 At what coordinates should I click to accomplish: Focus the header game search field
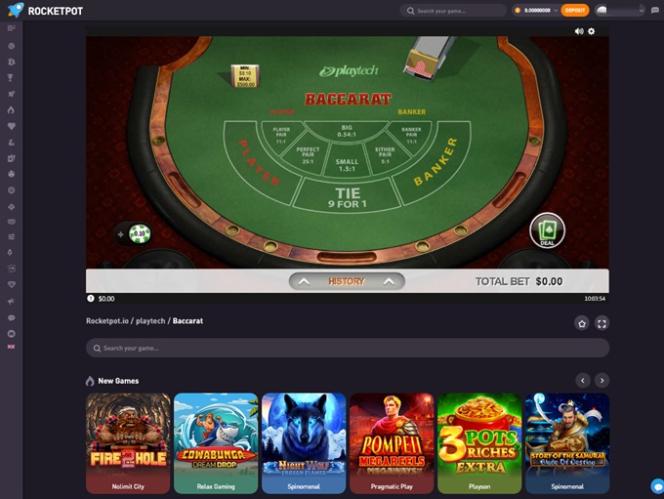453,11
